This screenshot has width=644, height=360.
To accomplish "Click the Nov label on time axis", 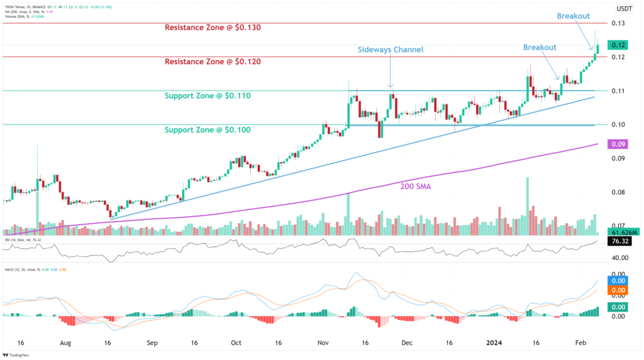I will click(323, 344).
